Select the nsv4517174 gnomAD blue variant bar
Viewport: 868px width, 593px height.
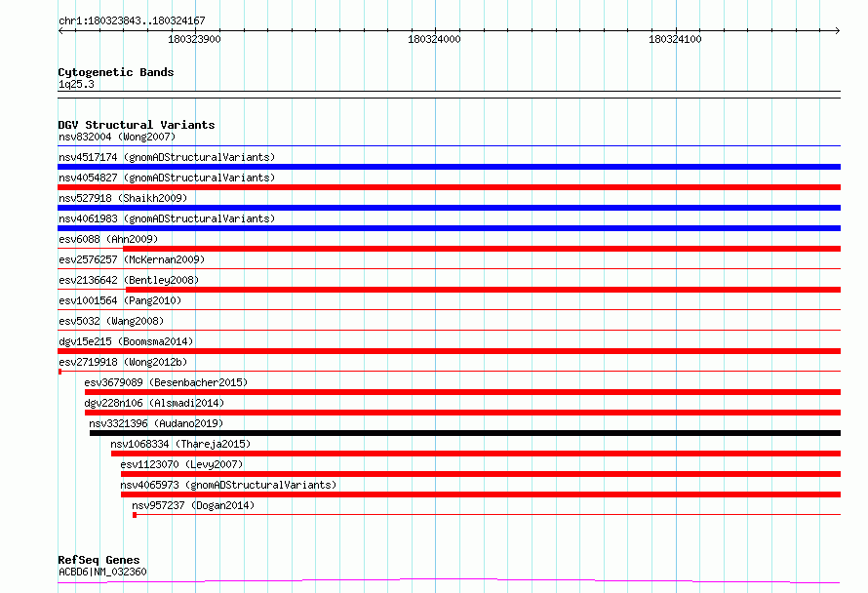click(x=449, y=167)
